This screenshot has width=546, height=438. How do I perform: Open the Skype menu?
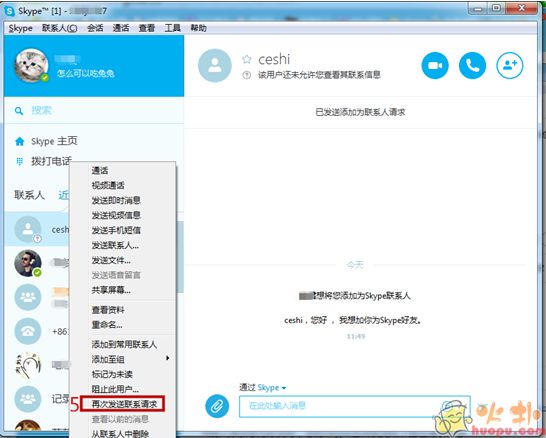(21, 28)
